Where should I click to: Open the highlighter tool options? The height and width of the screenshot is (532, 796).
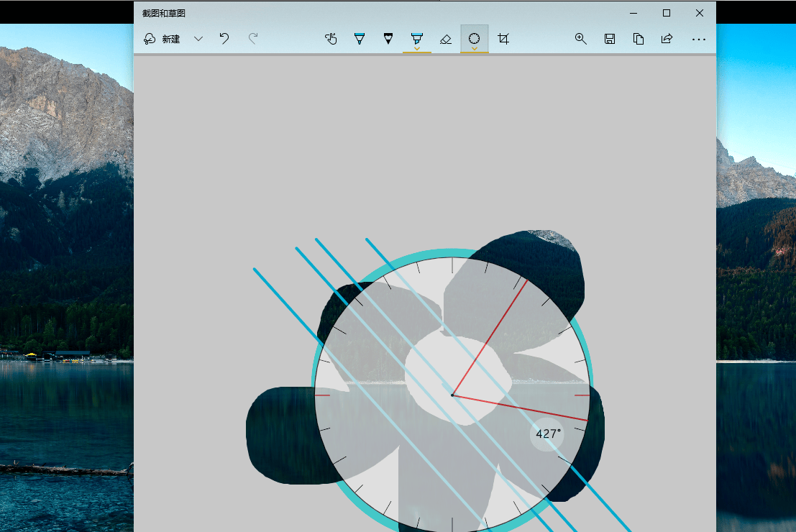[x=417, y=40]
